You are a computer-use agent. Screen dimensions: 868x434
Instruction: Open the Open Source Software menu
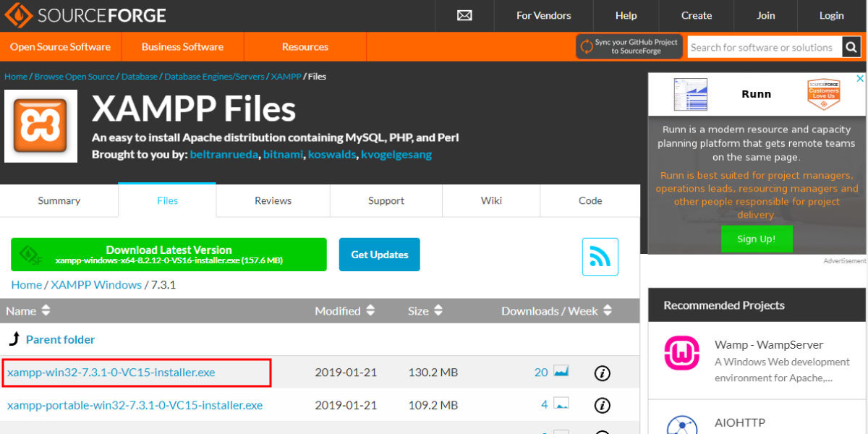[x=60, y=46]
